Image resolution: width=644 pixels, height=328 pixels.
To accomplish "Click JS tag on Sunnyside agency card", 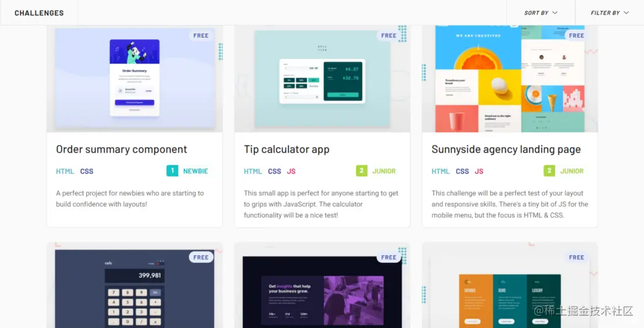I will (479, 171).
